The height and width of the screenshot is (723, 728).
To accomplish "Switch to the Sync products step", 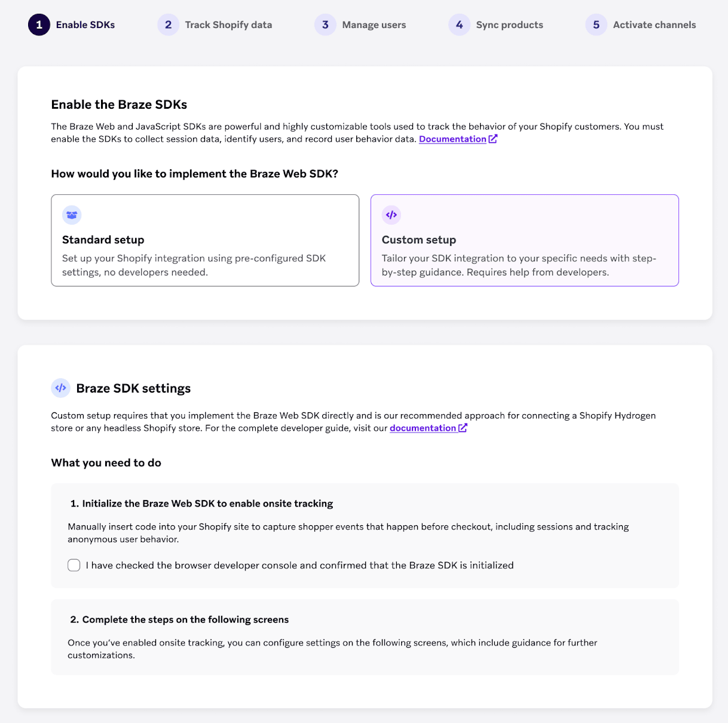I will (509, 24).
